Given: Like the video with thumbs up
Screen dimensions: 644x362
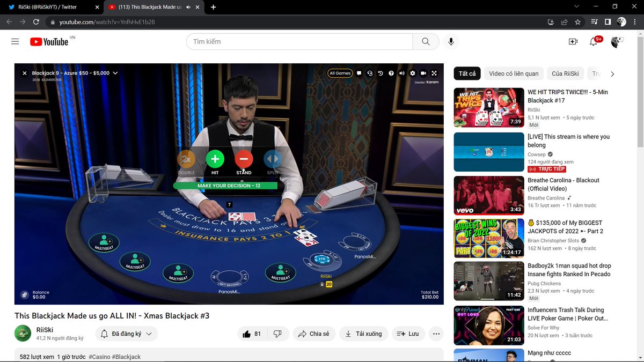Looking at the screenshot, I should tap(251, 334).
